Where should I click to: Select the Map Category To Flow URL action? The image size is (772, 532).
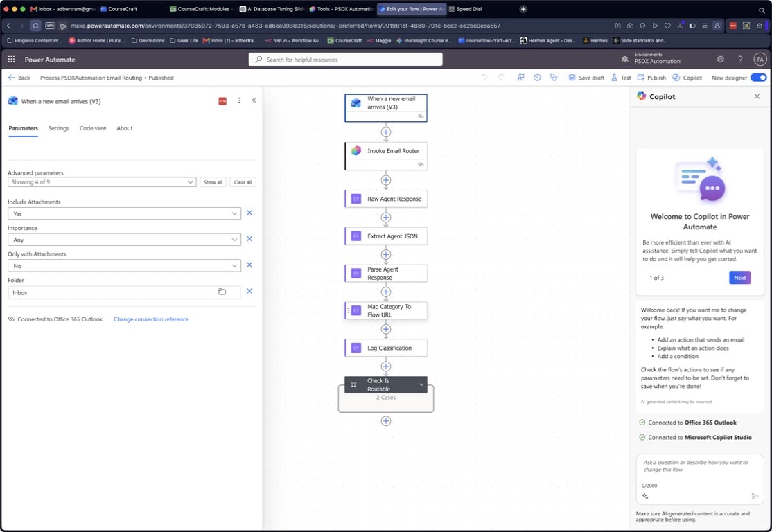[386, 310]
